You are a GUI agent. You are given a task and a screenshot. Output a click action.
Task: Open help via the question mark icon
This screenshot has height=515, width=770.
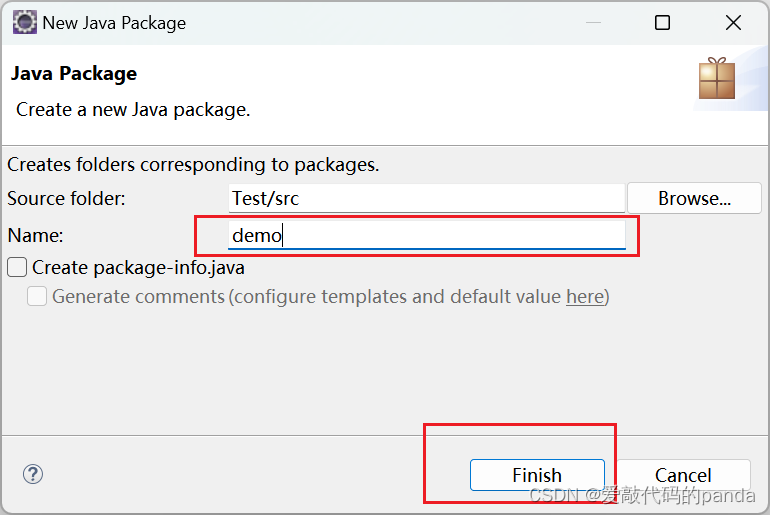pyautogui.click(x=33, y=474)
